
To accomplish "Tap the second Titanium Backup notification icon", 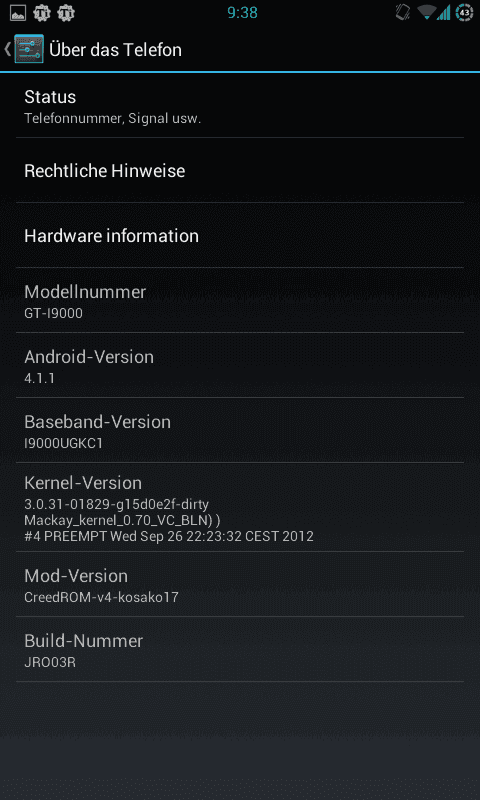I will (x=66, y=13).
